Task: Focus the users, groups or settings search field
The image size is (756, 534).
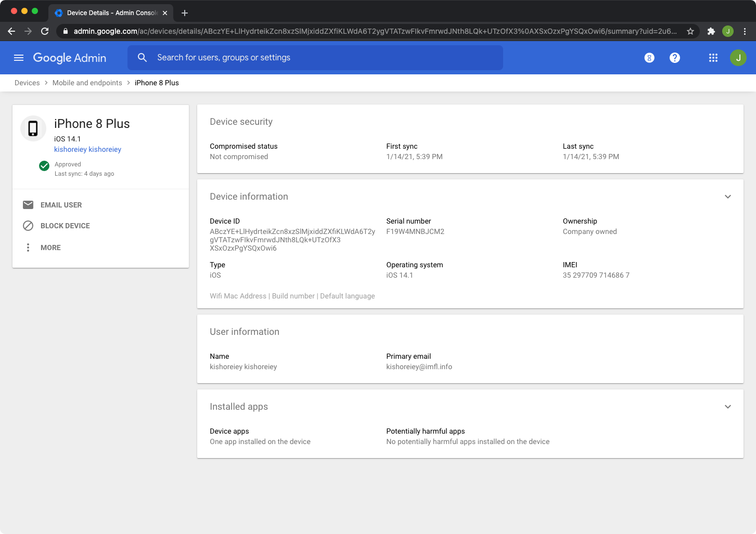Action: click(315, 58)
